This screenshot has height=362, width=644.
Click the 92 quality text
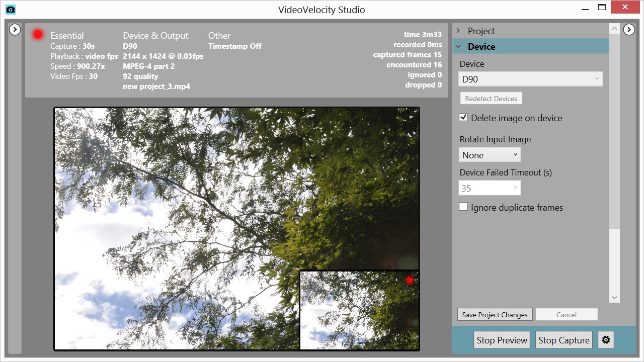point(140,76)
